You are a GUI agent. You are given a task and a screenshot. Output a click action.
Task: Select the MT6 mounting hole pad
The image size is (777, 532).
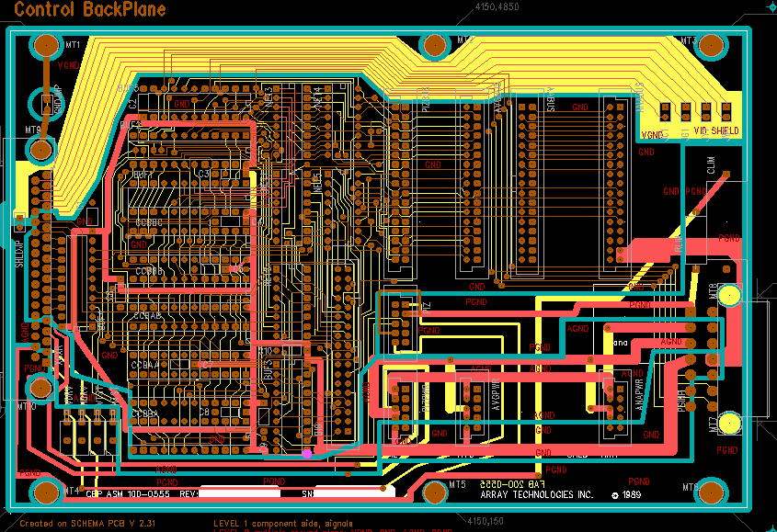coord(711,492)
